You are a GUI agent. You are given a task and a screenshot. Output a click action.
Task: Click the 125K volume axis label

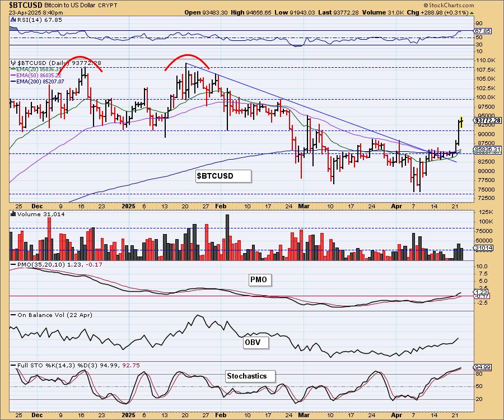click(486, 212)
